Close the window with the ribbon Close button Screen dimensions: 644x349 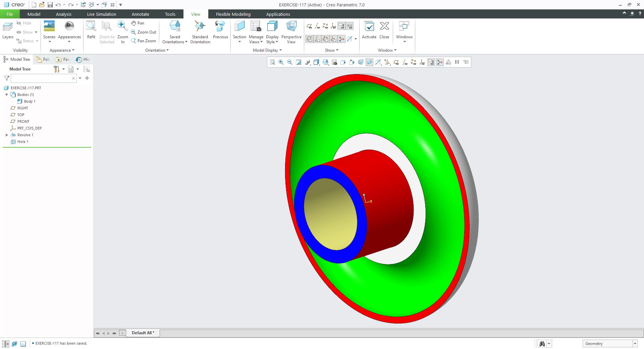click(x=384, y=30)
